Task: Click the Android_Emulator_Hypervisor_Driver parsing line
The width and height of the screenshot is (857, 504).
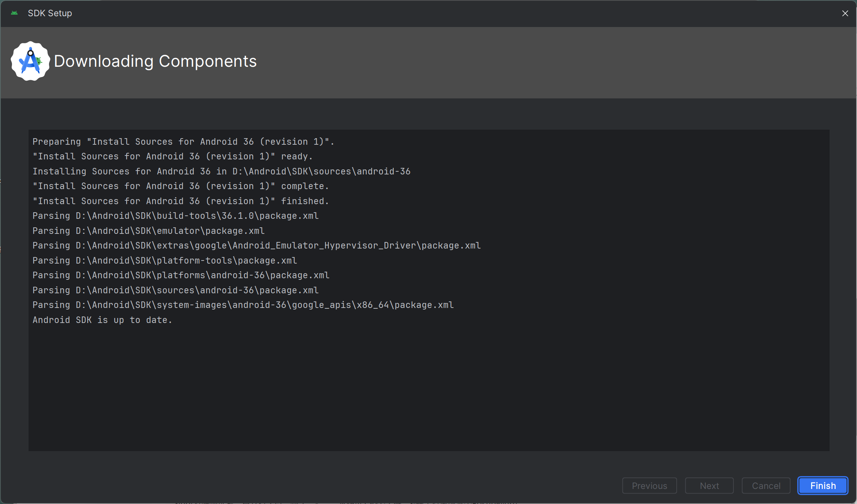Action: point(256,245)
